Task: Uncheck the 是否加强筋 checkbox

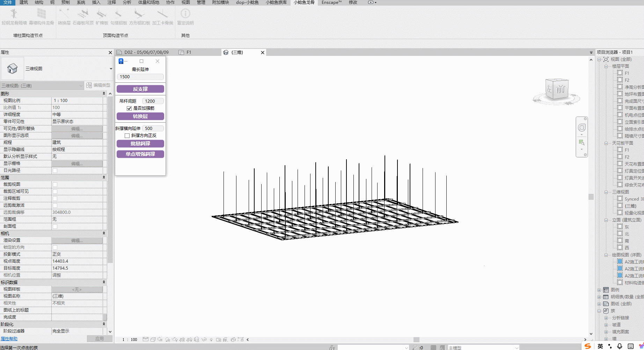Action: coord(129,108)
